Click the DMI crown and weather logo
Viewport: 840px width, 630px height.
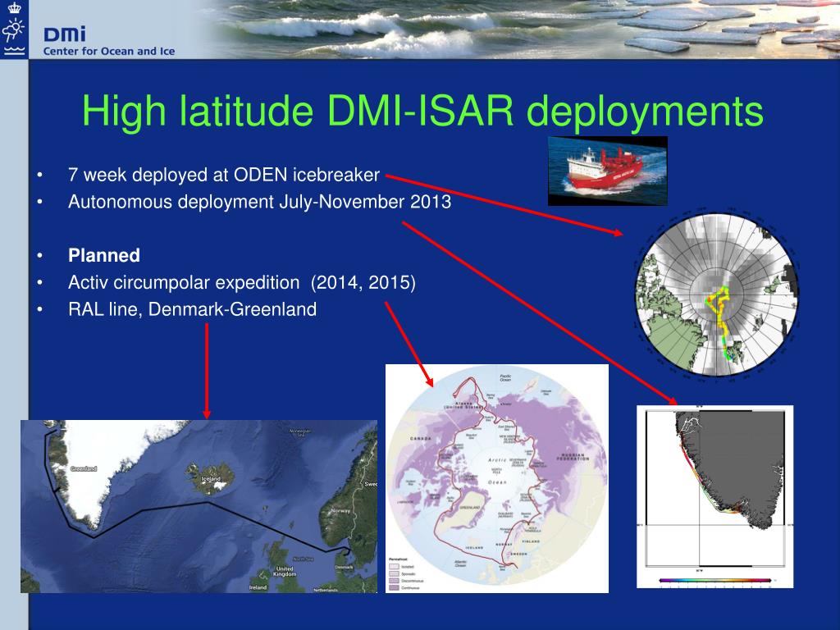coord(14,29)
